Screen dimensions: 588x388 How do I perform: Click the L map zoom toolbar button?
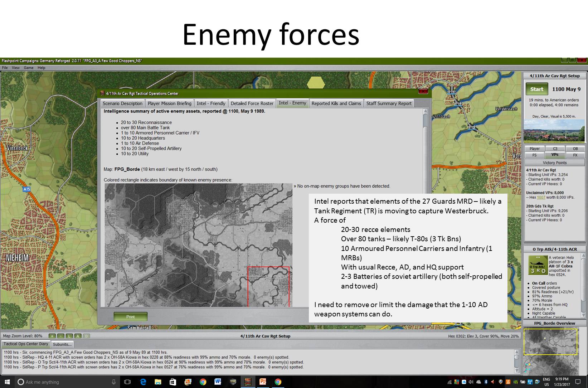click(x=69, y=336)
